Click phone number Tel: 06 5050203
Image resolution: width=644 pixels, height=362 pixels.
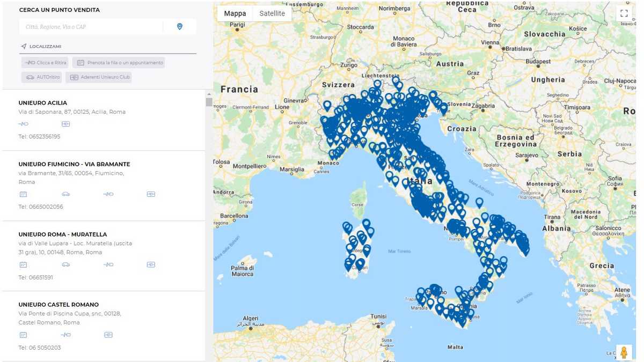40,348
